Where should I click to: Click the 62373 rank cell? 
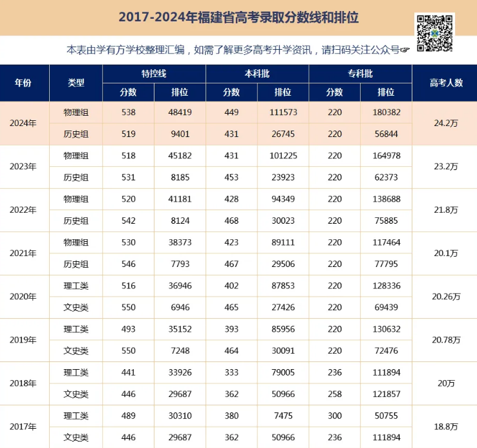point(387,177)
